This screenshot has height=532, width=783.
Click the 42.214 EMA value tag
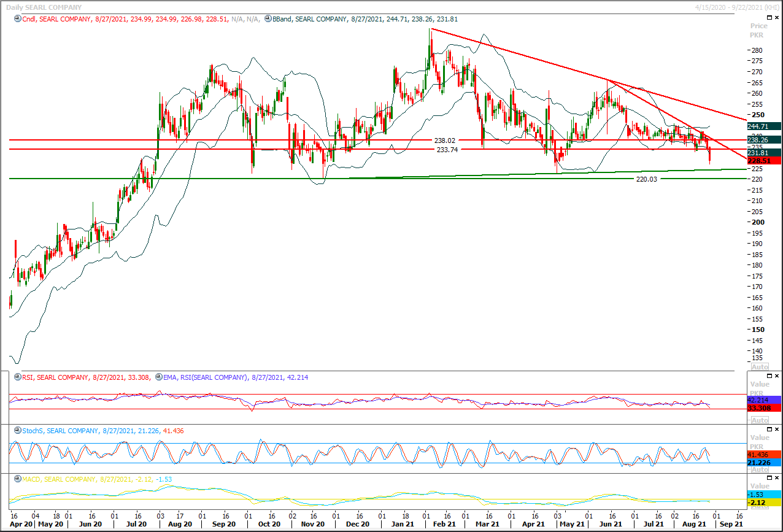click(x=764, y=399)
